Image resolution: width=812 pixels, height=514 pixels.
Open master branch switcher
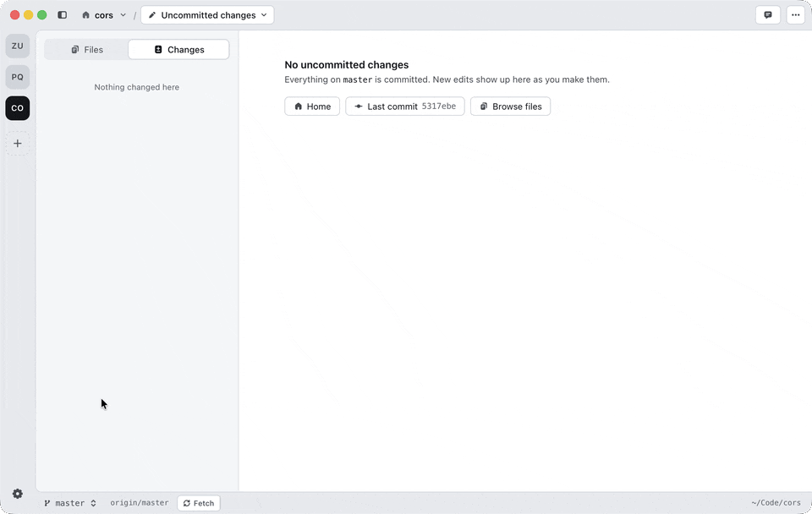[70, 503]
